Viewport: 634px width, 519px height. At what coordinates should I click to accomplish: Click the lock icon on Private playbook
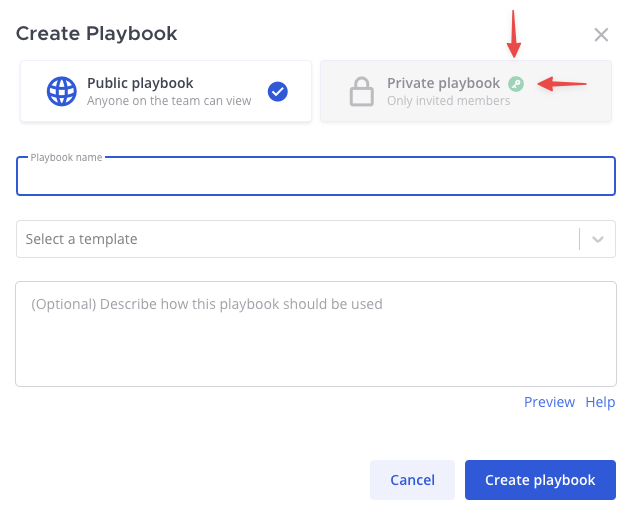click(361, 92)
